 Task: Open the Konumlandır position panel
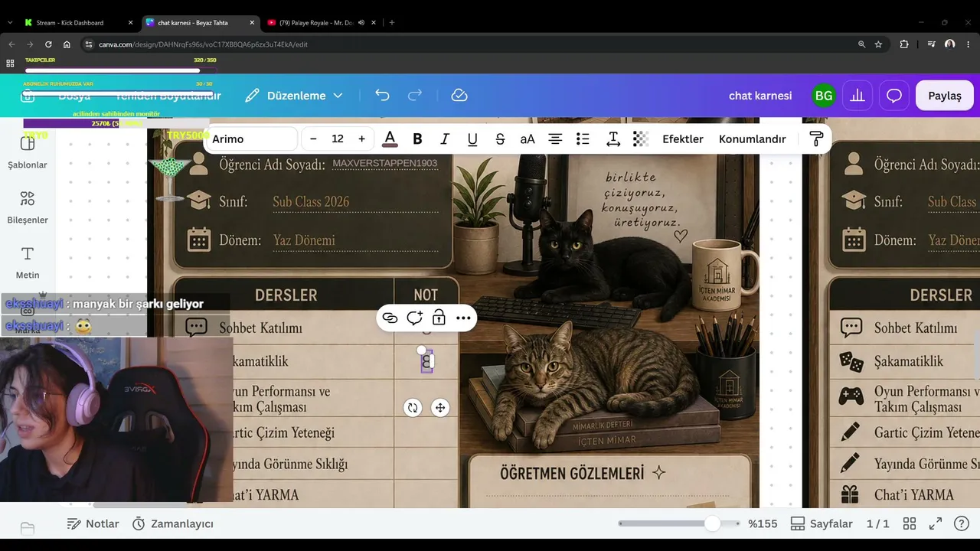point(753,139)
